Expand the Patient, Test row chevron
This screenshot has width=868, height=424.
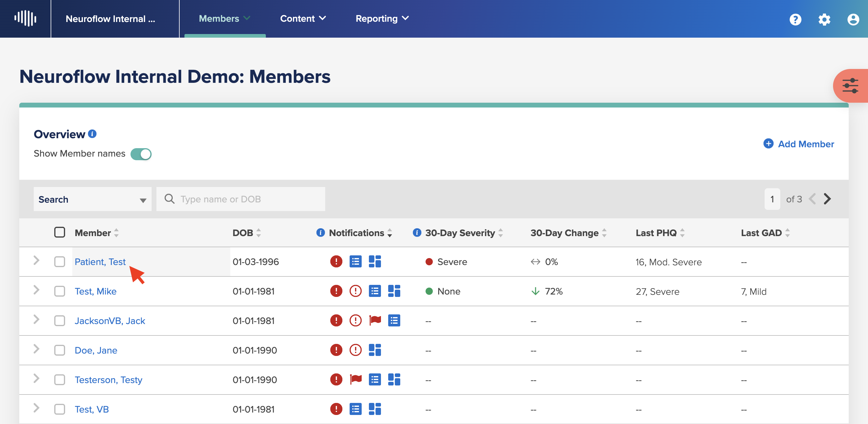[x=36, y=260]
